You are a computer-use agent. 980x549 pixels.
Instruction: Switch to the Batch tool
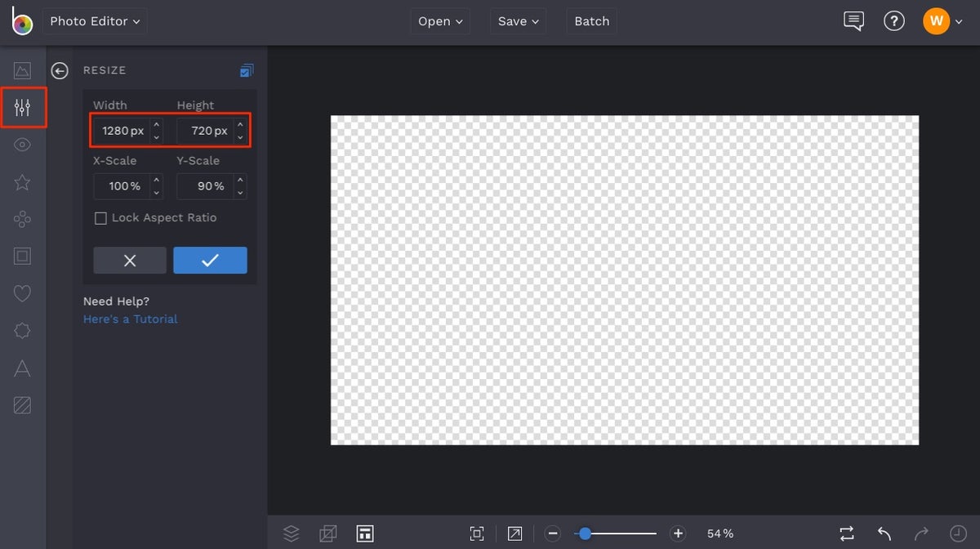(x=591, y=21)
